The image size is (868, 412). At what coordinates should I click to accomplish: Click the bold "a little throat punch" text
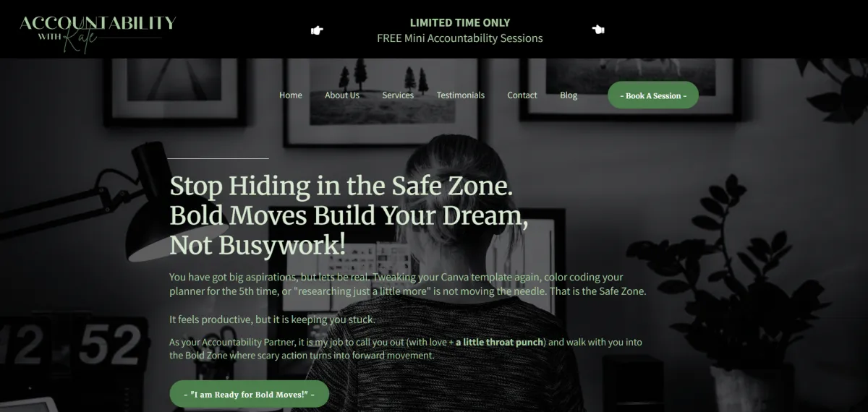[x=499, y=342]
